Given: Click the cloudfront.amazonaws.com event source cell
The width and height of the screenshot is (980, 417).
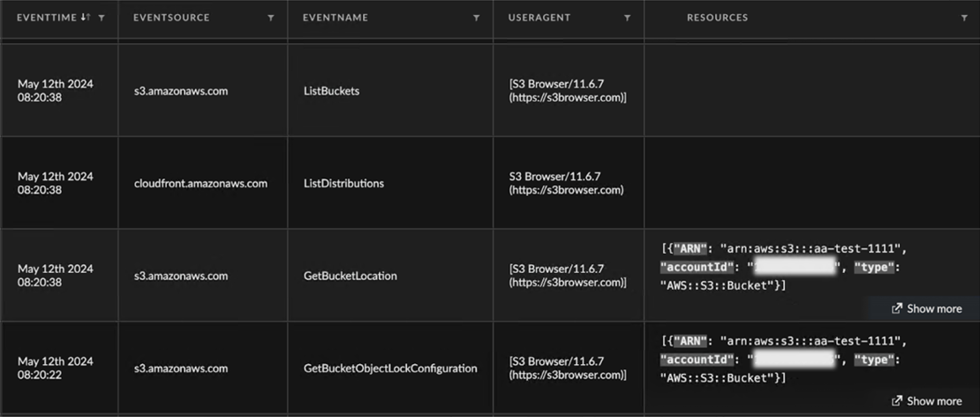Looking at the screenshot, I should (200, 183).
